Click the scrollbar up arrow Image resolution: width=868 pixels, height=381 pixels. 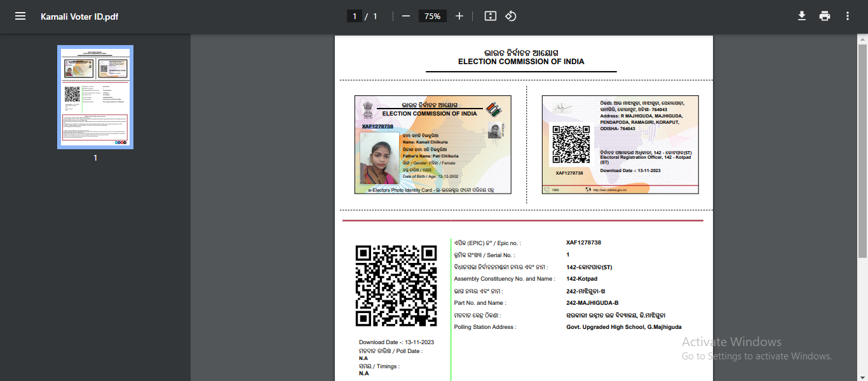pos(863,39)
